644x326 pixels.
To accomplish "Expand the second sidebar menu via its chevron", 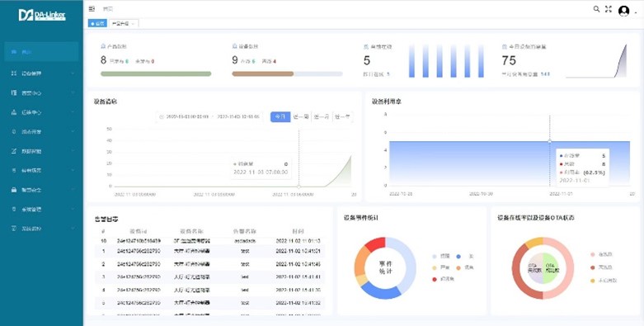I will tap(73, 73).
